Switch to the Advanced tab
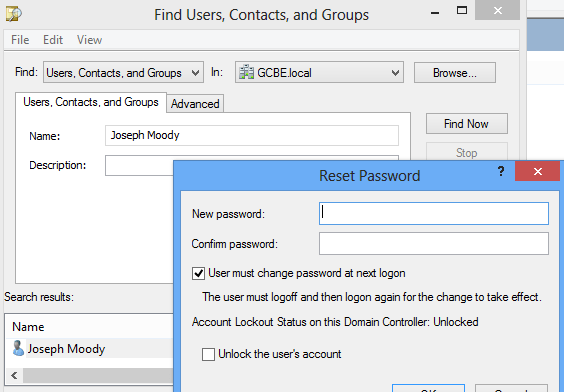Viewport: 564px width, 392px height. click(x=195, y=104)
